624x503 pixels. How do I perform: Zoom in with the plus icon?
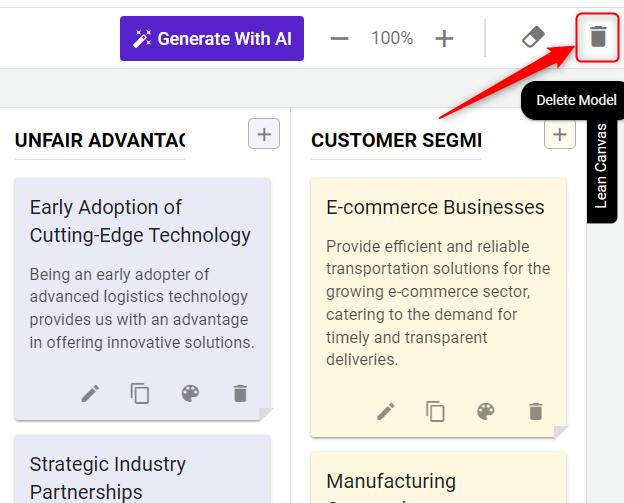pos(445,39)
